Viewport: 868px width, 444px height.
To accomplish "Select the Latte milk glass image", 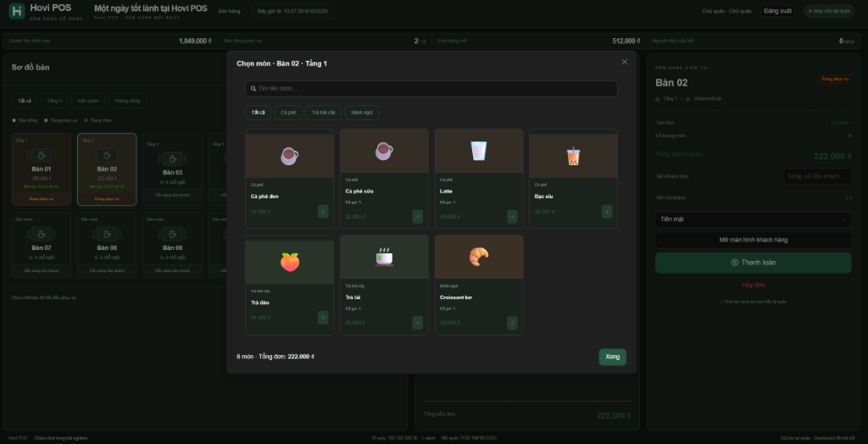I will point(479,151).
